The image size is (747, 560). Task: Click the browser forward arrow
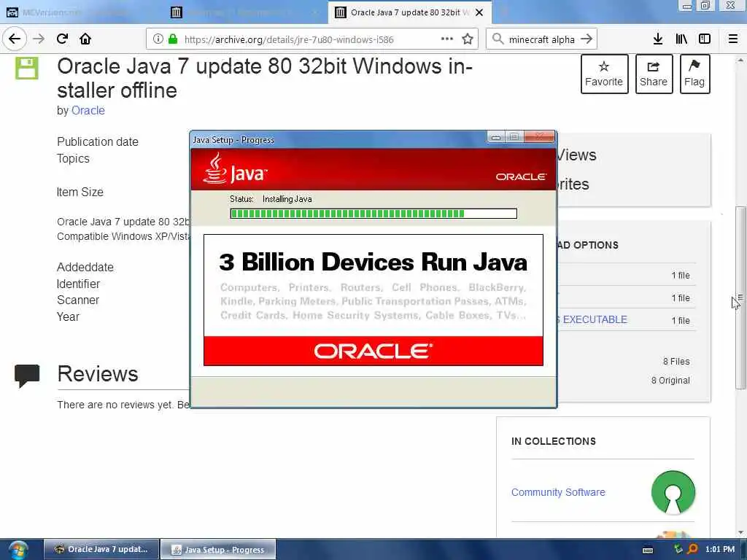(x=39, y=39)
